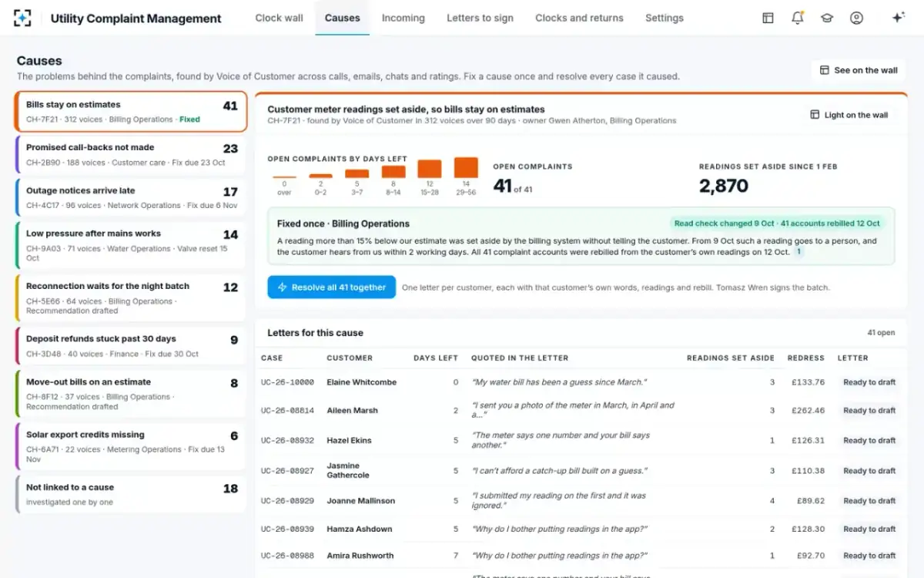Click customer name Joanne Mallinson
Viewport: 924px width, 578px height.
point(361,501)
